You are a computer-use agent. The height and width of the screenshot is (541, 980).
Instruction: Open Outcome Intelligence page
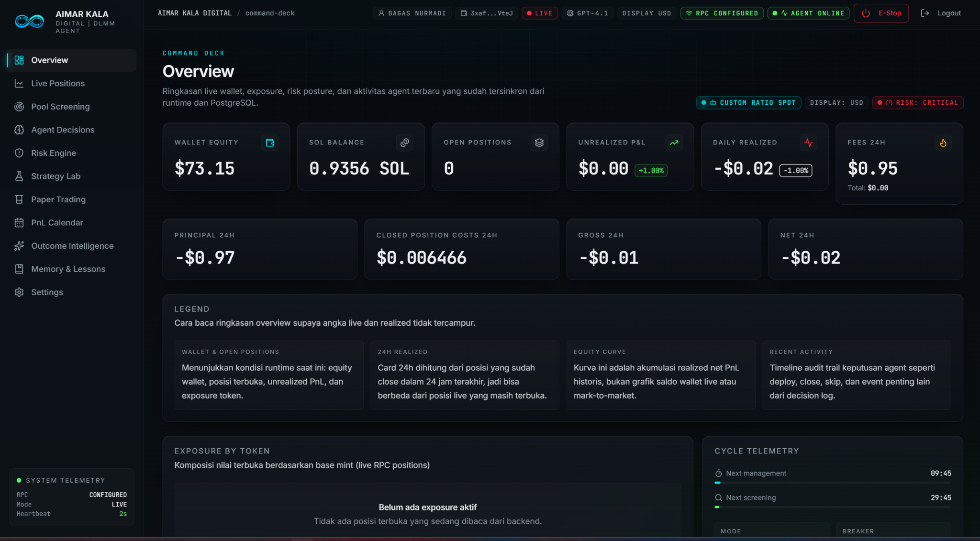72,246
